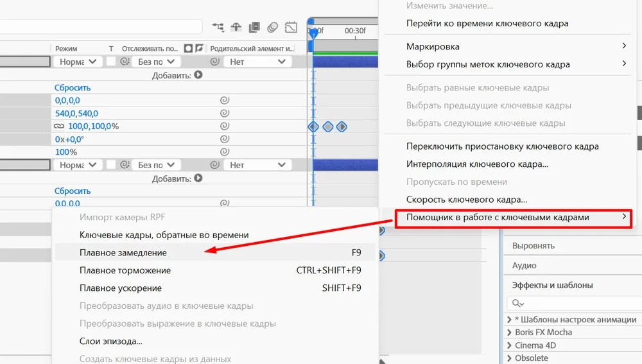Click lower layer's parent pick whip spiral

(x=214, y=165)
